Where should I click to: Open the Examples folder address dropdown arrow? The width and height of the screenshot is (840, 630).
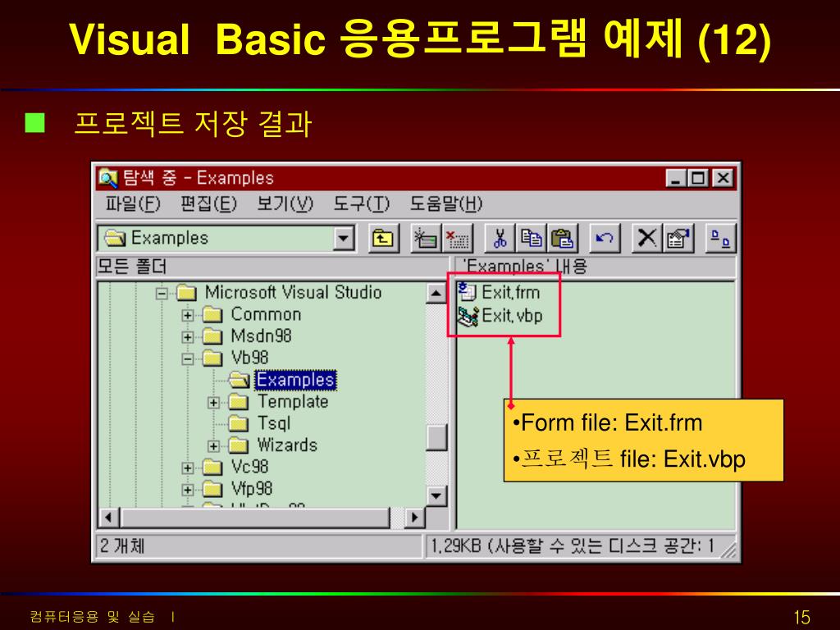tap(344, 239)
